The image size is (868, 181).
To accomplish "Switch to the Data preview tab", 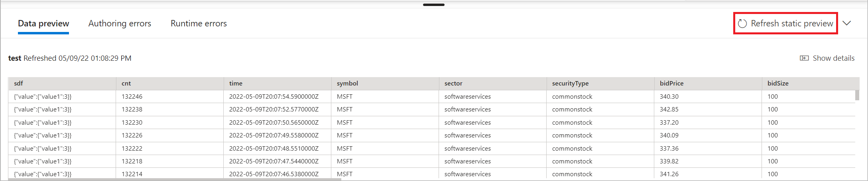I will [43, 24].
